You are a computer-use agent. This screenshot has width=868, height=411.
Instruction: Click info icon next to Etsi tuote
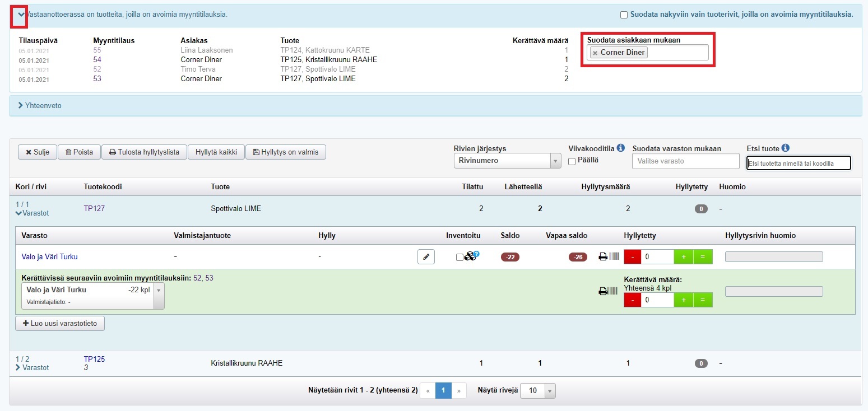point(785,148)
